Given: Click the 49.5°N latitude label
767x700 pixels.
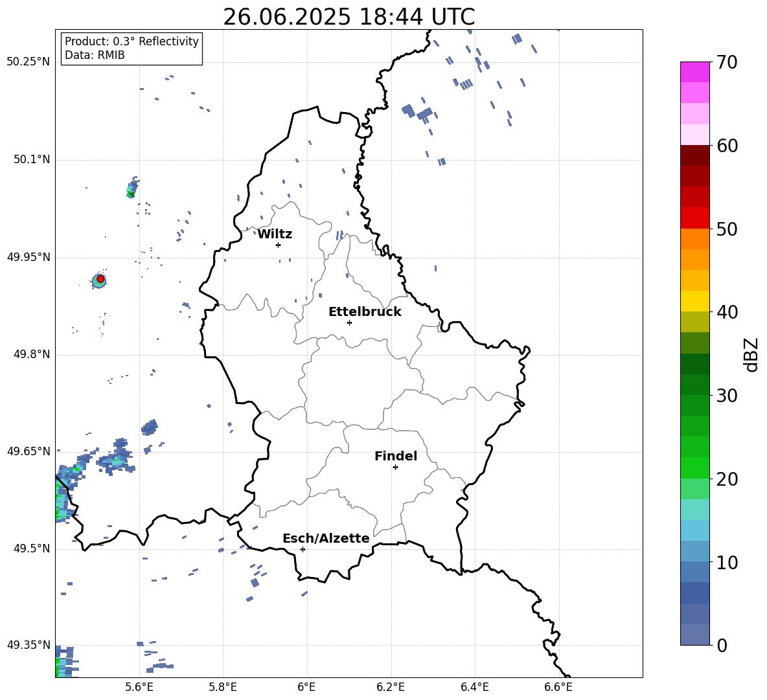Looking at the screenshot, I should (32, 548).
